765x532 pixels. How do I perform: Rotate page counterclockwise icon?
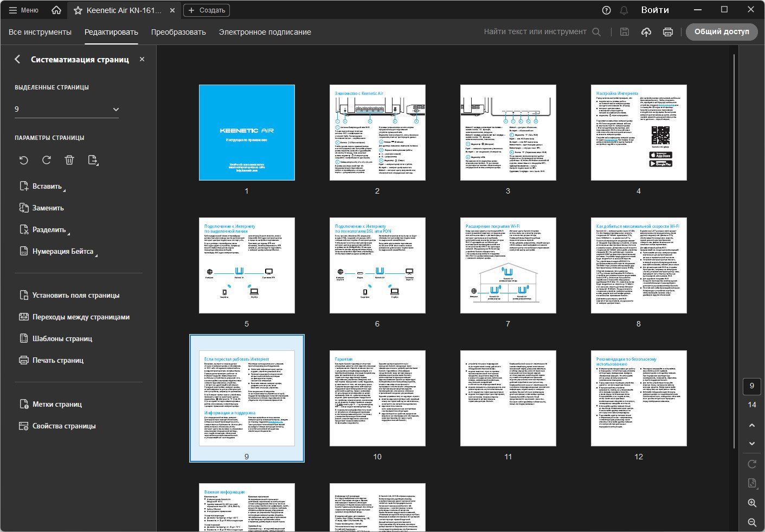24,160
